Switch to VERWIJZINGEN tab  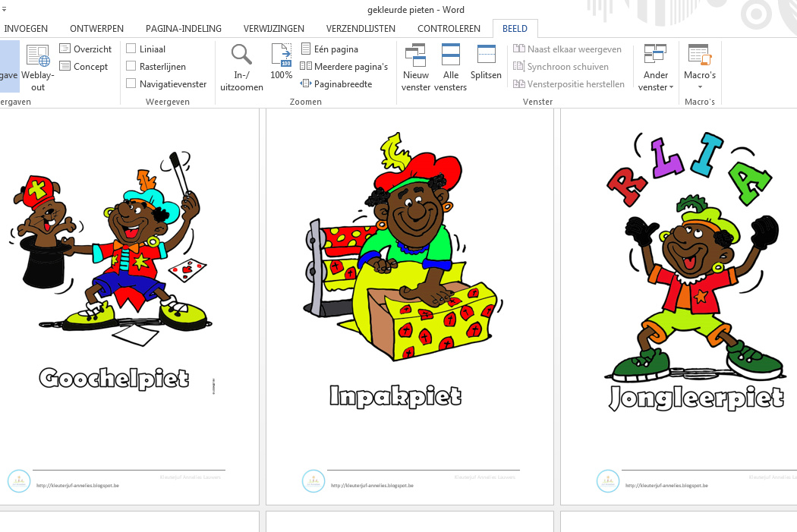274,29
